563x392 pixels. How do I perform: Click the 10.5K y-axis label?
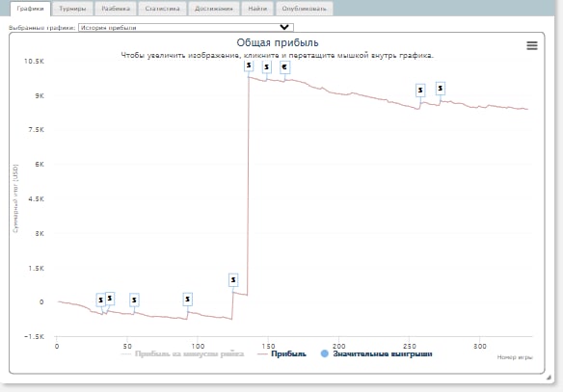click(34, 62)
